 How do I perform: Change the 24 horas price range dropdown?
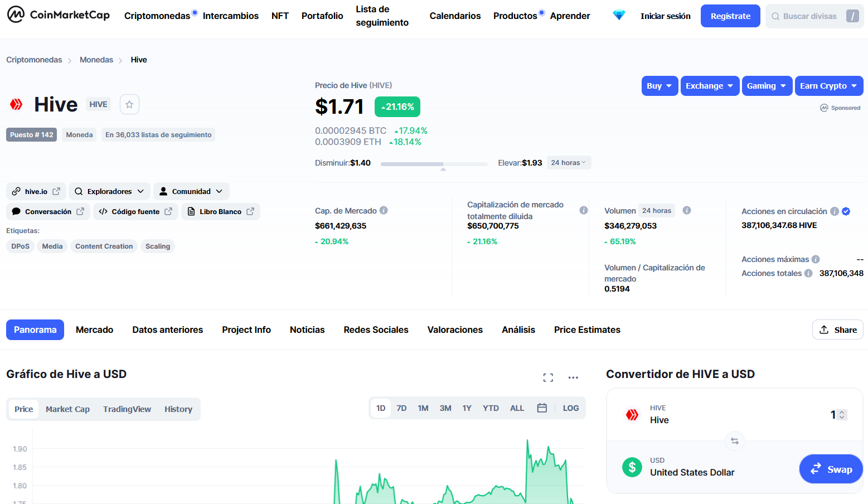[569, 163]
